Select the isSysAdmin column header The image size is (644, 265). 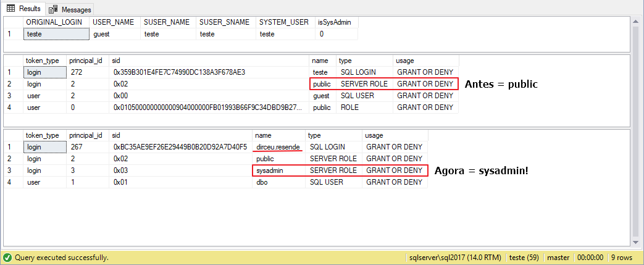coord(336,22)
